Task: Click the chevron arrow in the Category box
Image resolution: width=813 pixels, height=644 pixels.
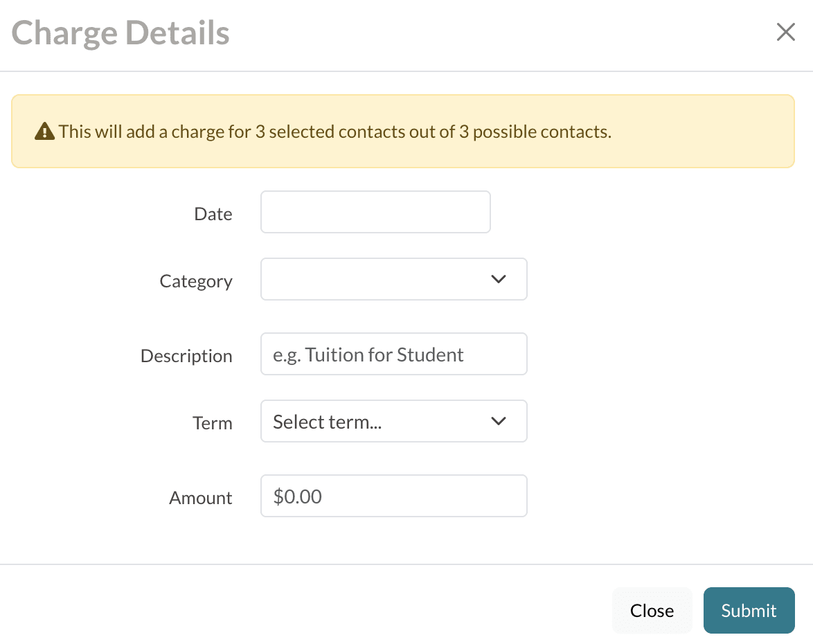Action: coord(499,279)
